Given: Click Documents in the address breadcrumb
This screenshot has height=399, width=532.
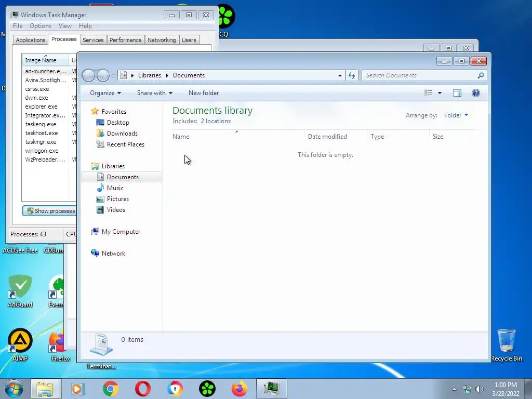Looking at the screenshot, I should [x=189, y=75].
